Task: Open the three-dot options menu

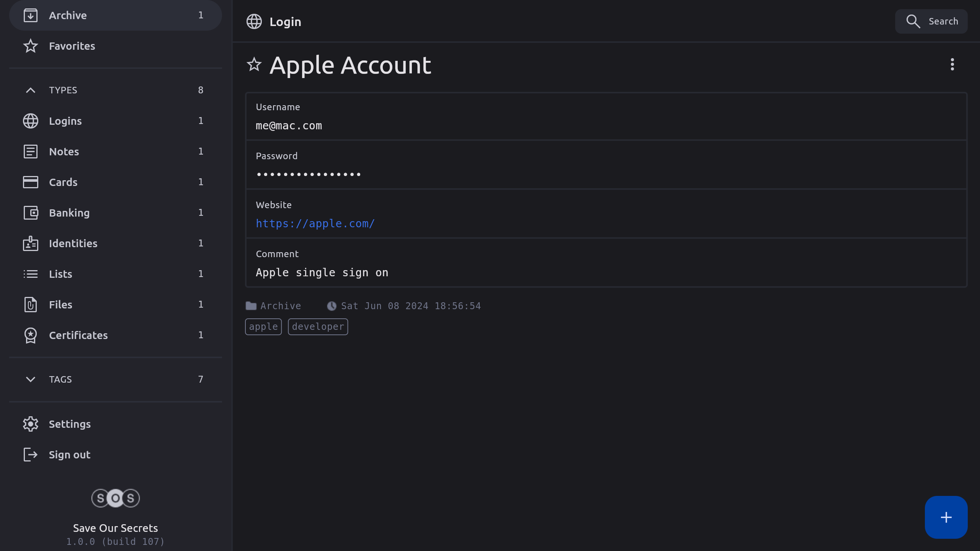Action: [x=952, y=64]
